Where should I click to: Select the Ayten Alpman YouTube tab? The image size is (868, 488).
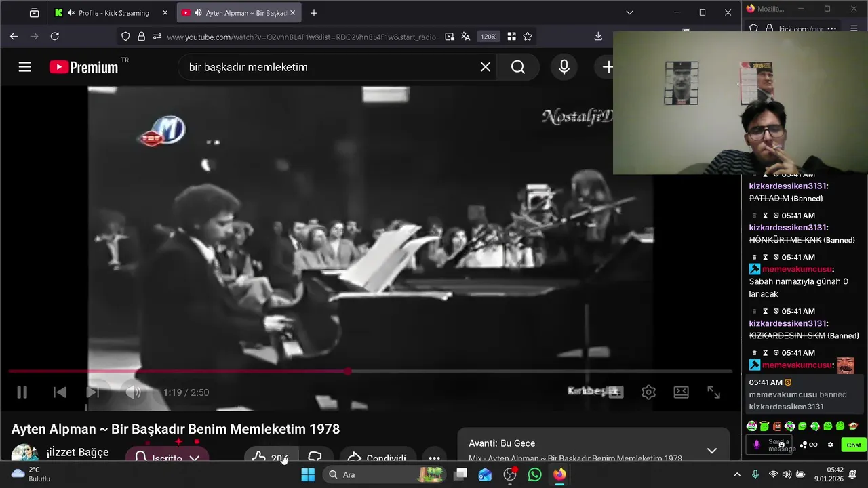tap(239, 13)
